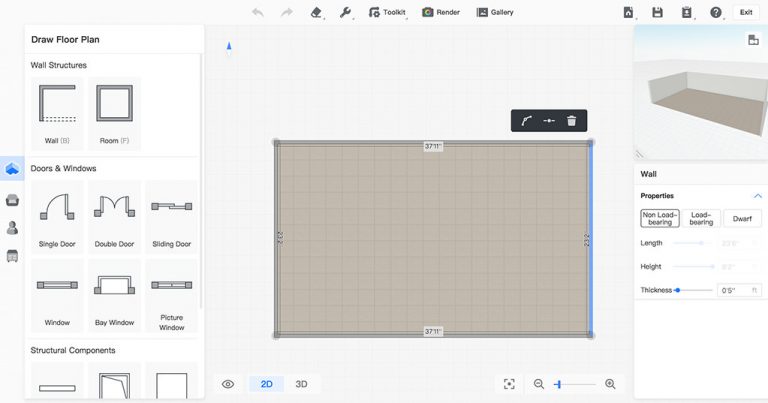The width and height of the screenshot is (768, 403).
Task: Set wall type to Dwarf
Action: (x=742, y=218)
